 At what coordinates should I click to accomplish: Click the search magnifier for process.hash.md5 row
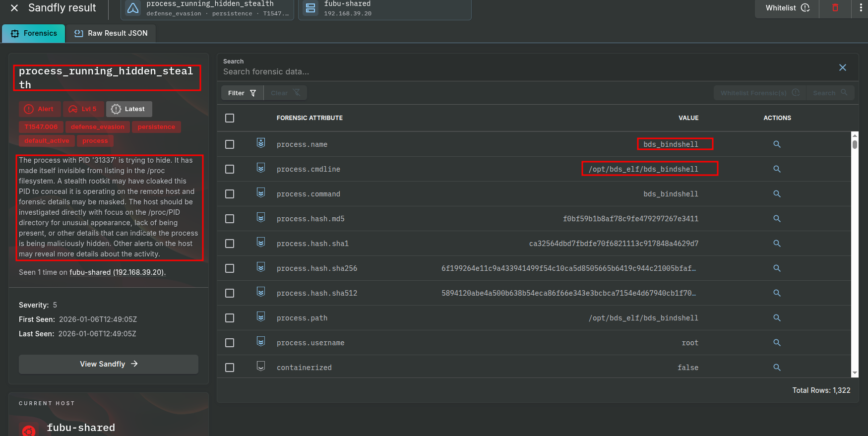pos(777,219)
